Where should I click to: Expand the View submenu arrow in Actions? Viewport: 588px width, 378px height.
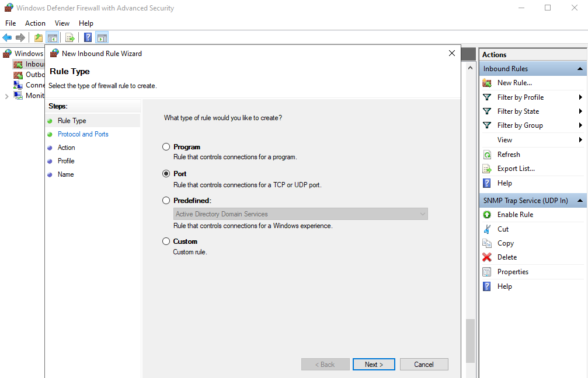pyautogui.click(x=580, y=140)
